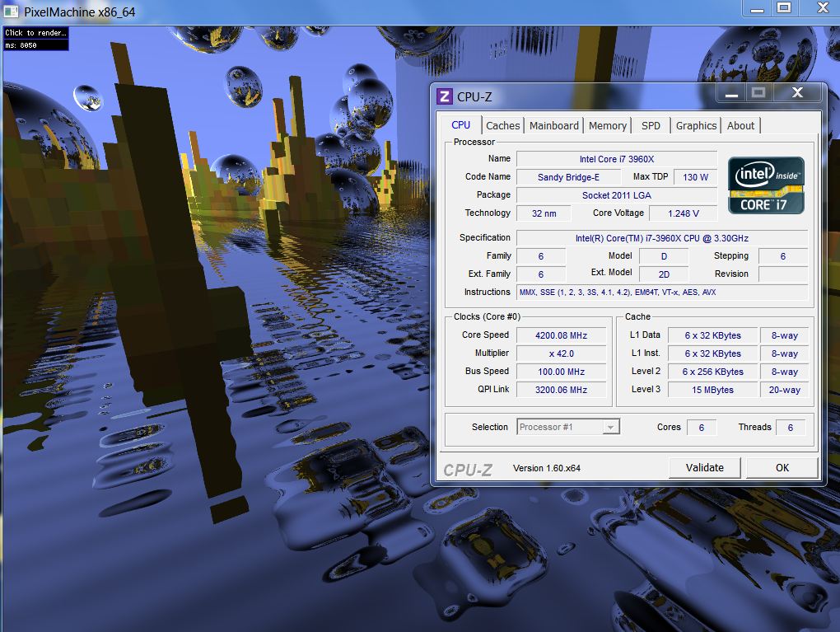
Task: Click the Intel Core i7 badge logo
Action: pyautogui.click(x=765, y=185)
